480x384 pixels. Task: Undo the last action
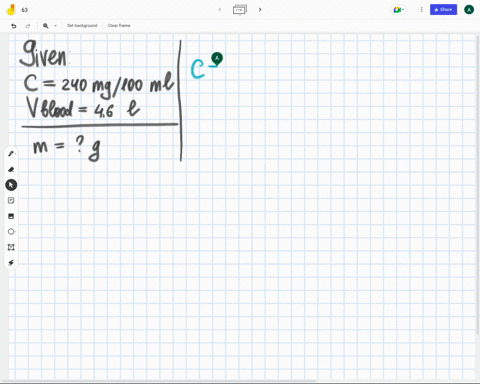coord(14,26)
